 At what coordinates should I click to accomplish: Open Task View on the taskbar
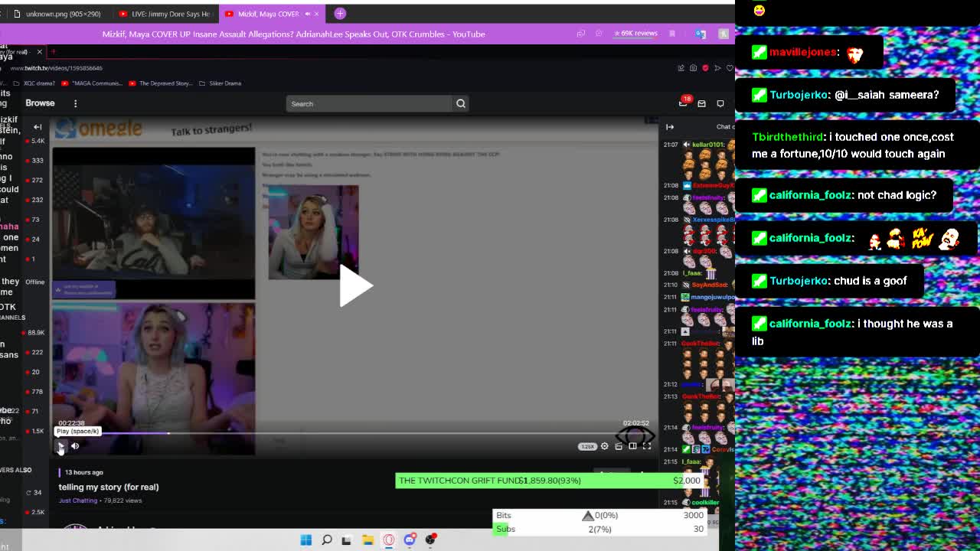pyautogui.click(x=346, y=540)
